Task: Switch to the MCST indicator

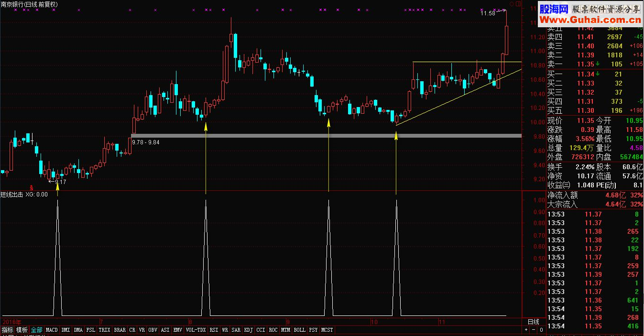Action: tap(327, 330)
